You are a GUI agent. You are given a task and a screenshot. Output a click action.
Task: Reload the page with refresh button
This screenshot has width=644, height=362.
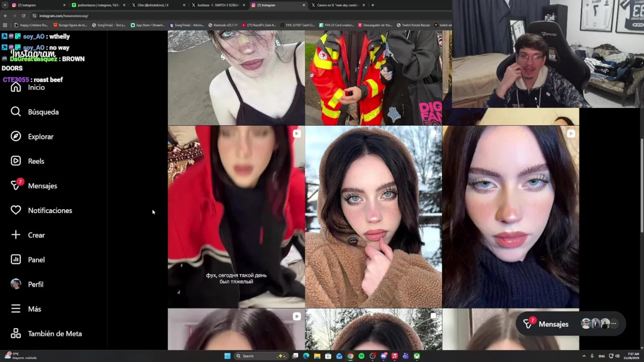tap(23, 16)
